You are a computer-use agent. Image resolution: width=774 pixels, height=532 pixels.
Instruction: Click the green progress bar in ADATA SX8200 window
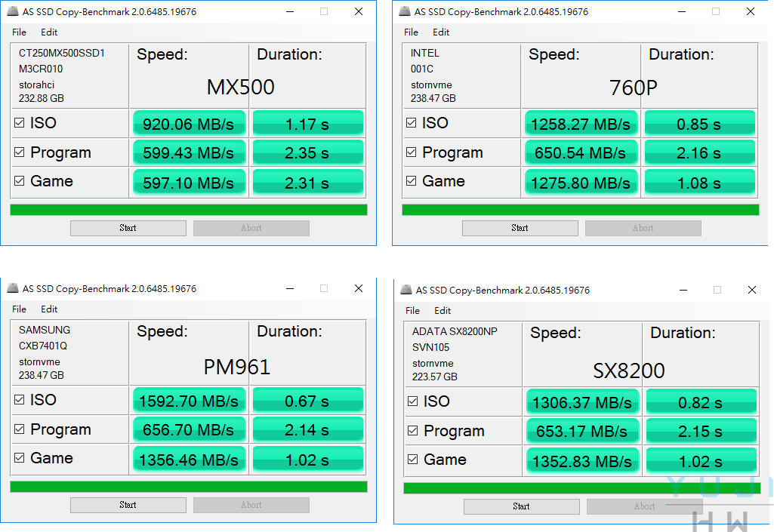(x=582, y=488)
